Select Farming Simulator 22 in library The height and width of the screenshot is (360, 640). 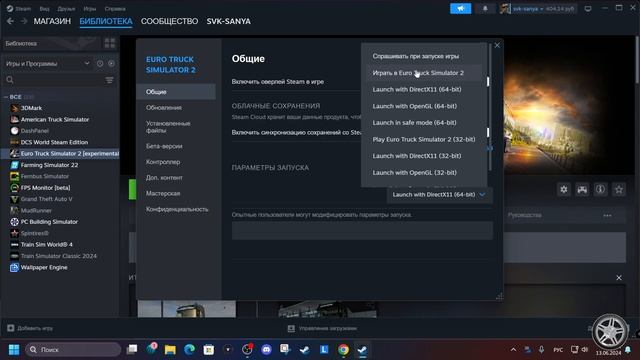coord(49,165)
